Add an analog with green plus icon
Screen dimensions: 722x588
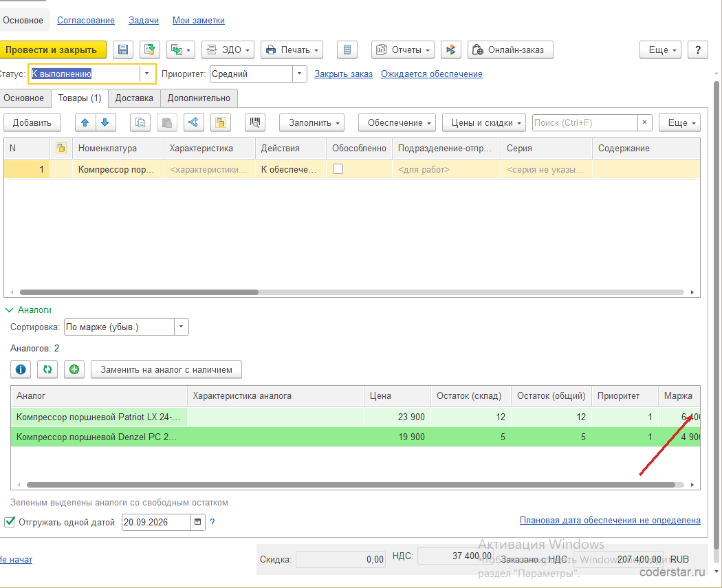[x=74, y=369]
